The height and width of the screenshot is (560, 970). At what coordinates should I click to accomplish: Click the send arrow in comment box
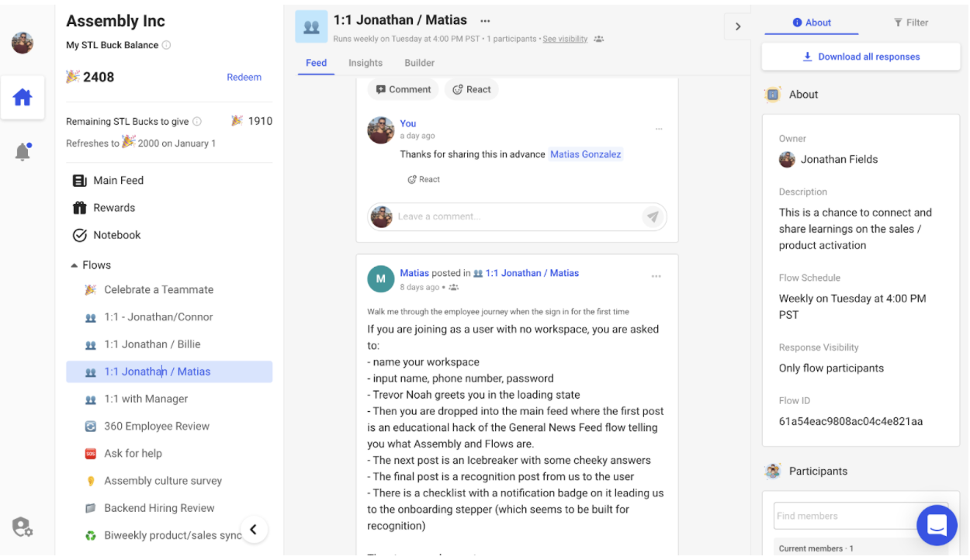click(x=653, y=217)
